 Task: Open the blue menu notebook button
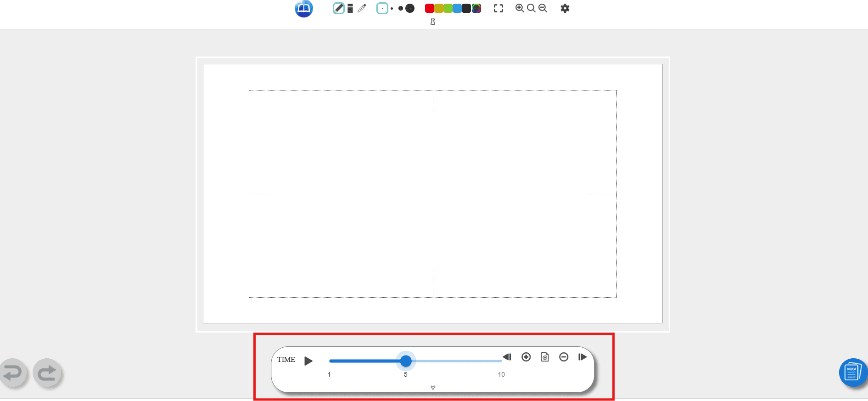click(852, 373)
